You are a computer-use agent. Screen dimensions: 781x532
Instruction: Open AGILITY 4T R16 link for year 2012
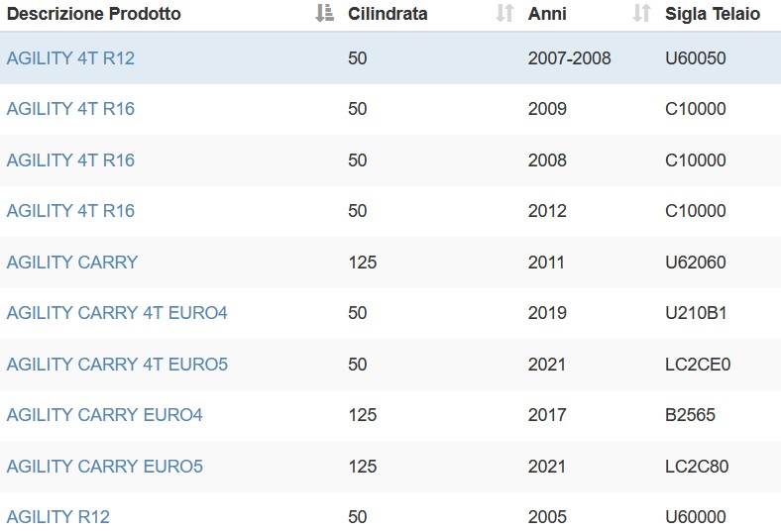click(70, 211)
